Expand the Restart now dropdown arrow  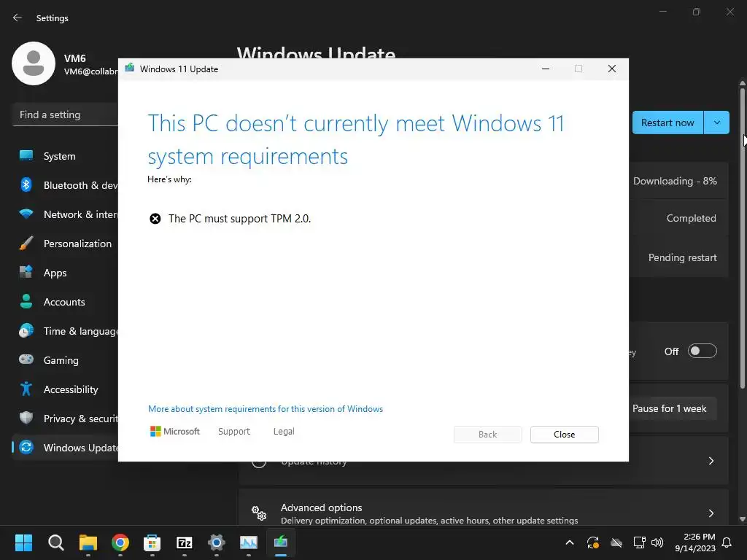pos(717,122)
